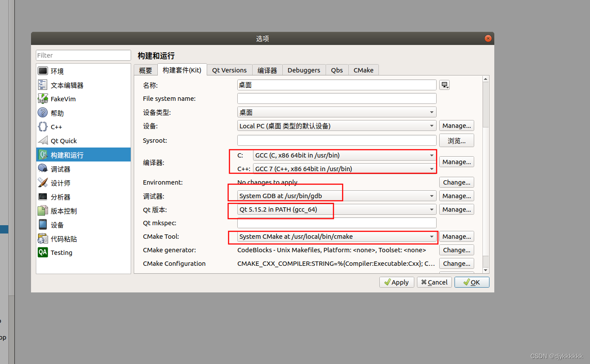Click the kit icon button beside 名称
This screenshot has width=590, height=364.
444,85
